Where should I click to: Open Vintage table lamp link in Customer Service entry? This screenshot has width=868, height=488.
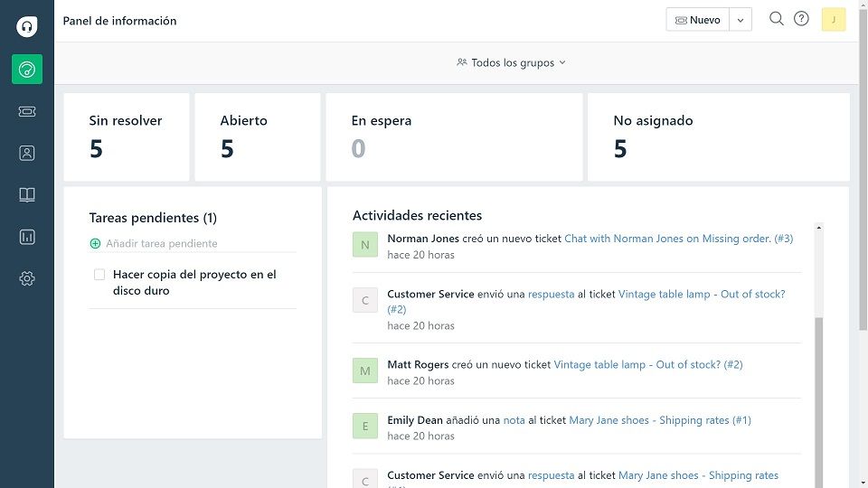(702, 295)
